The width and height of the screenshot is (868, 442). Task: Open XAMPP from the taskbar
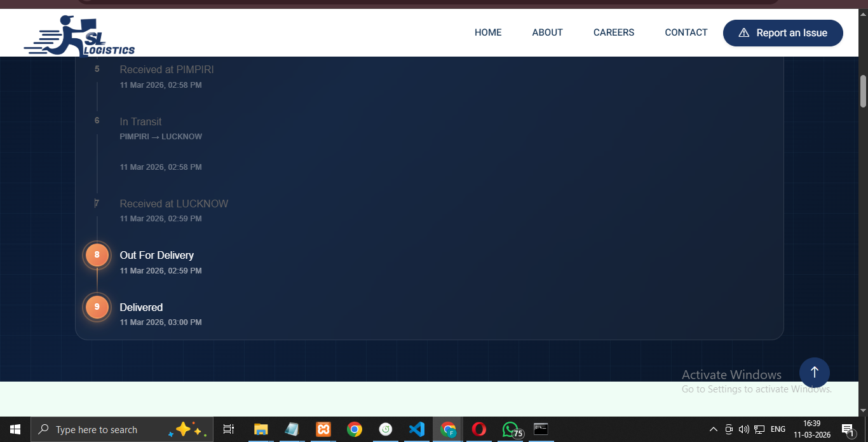323,429
